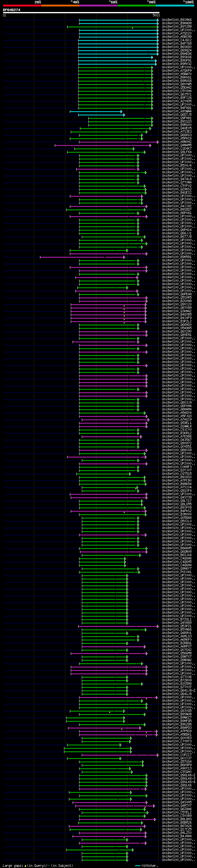Open hit UniRef100_C4J6C2

point(177,40)
